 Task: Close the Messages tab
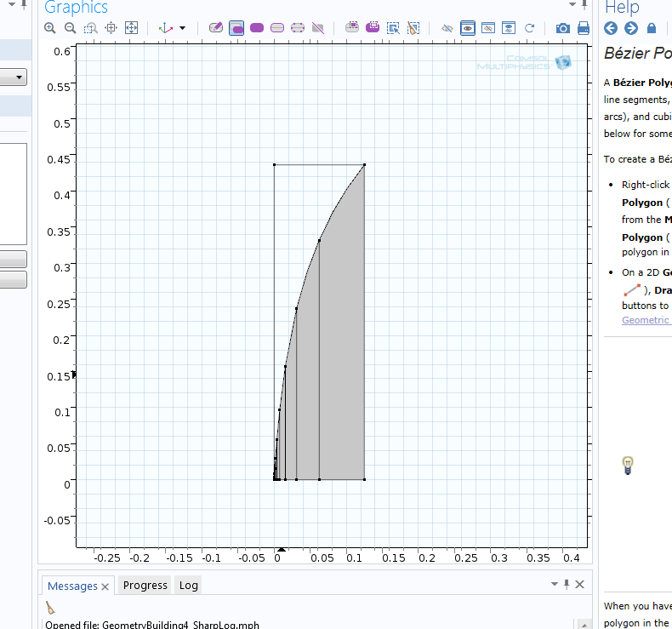coord(105,586)
